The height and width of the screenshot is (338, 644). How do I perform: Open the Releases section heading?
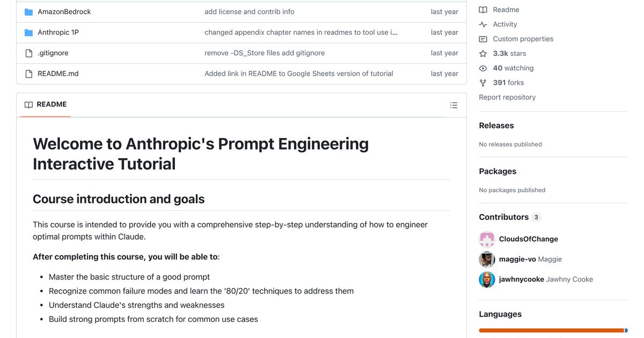tap(496, 126)
